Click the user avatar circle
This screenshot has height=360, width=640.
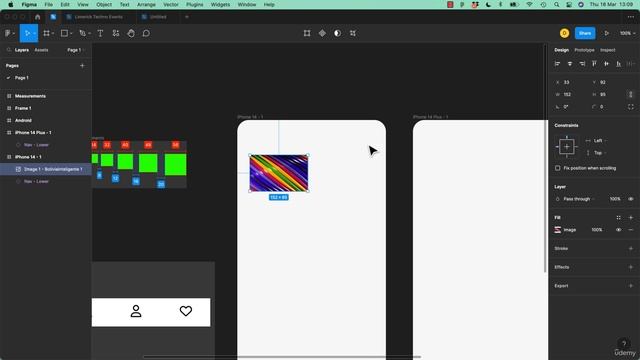tap(564, 33)
